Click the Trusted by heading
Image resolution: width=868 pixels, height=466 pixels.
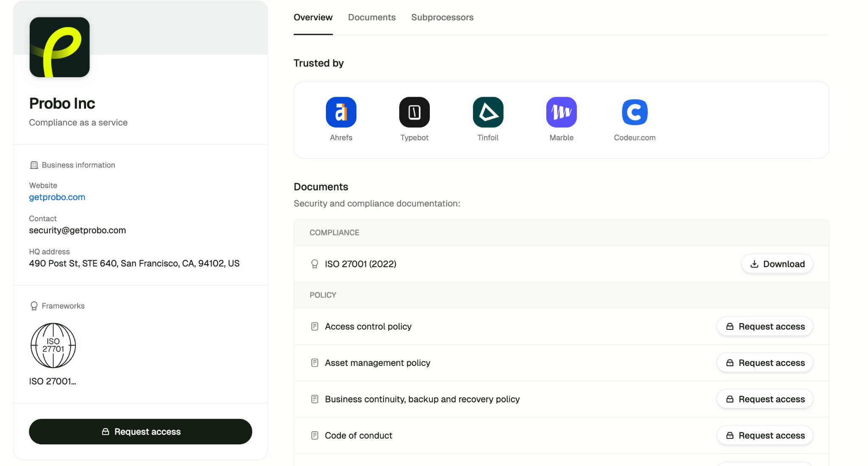pyautogui.click(x=319, y=63)
